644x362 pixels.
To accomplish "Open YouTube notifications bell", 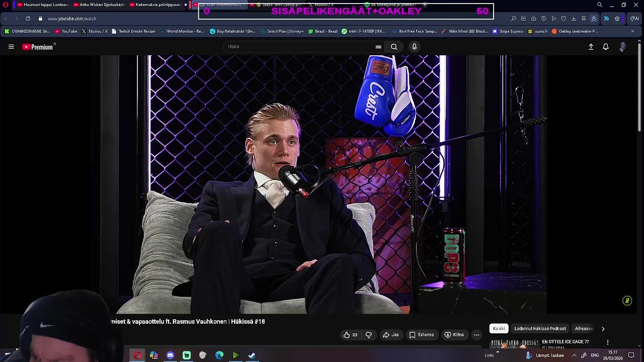I will 606,47.
